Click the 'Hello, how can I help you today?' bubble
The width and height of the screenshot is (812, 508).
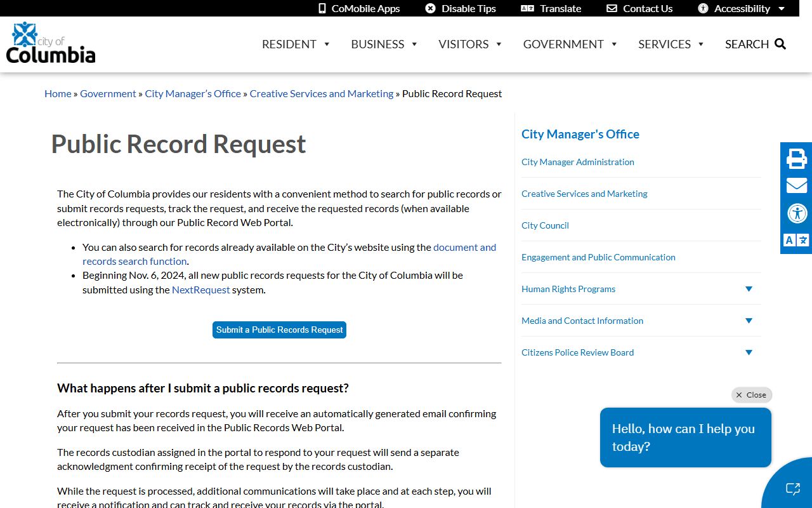(686, 438)
